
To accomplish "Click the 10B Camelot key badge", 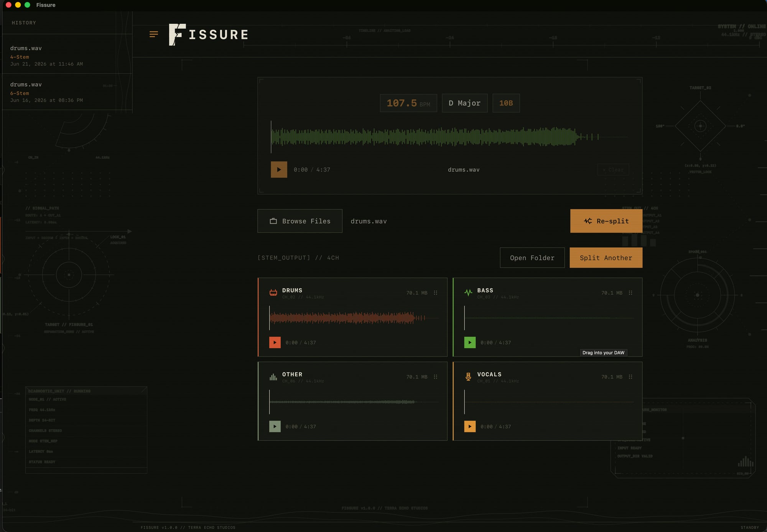I will point(506,103).
